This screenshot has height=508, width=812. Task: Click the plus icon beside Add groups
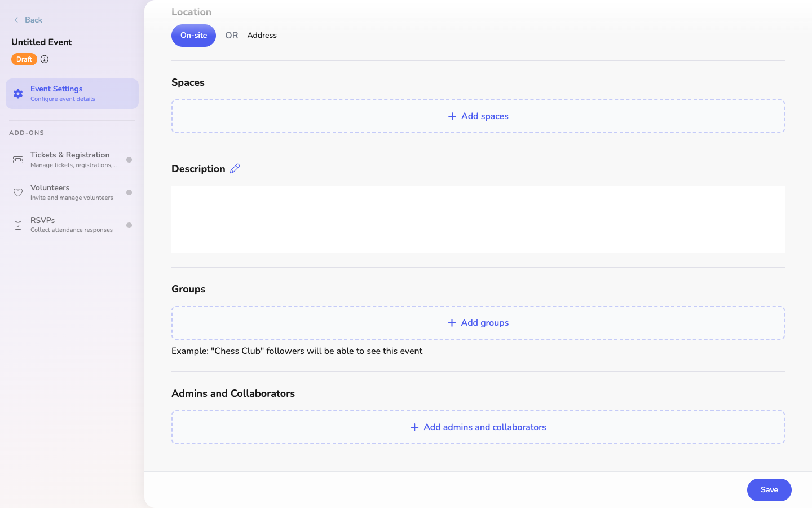pos(452,323)
